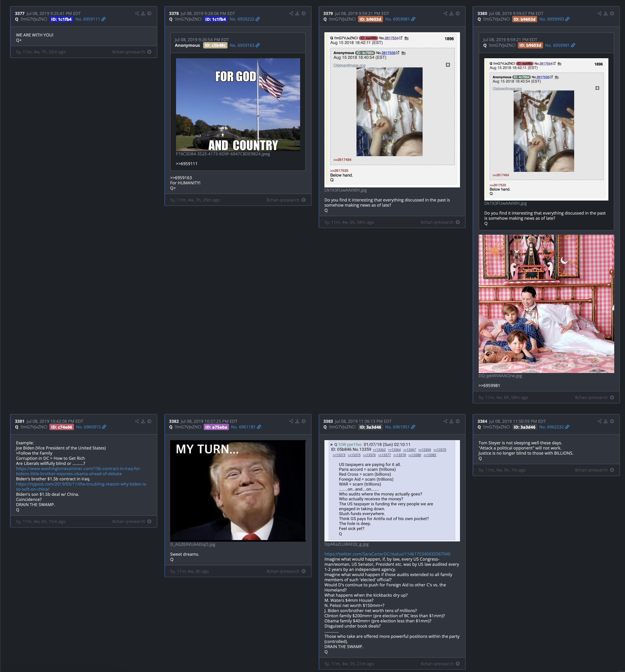
Task: Click the x-circle icon in post 3384 footer
Action: click(x=612, y=470)
